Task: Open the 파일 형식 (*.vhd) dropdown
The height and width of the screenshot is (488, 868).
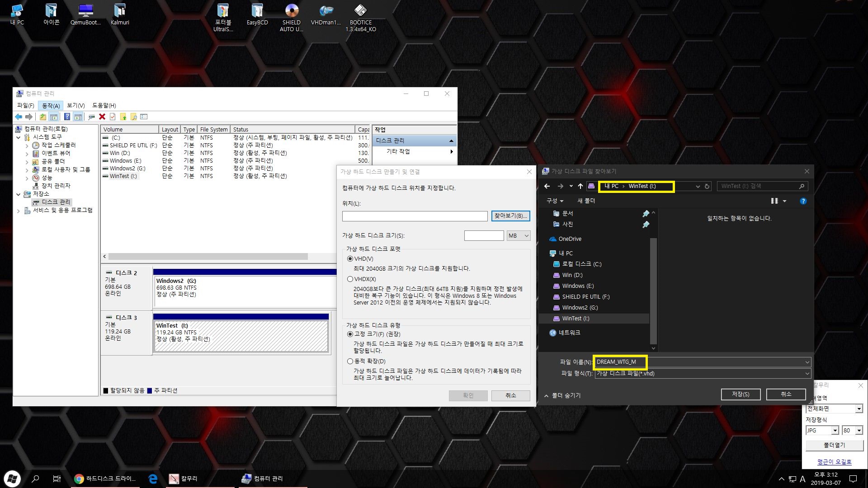Action: click(x=703, y=374)
